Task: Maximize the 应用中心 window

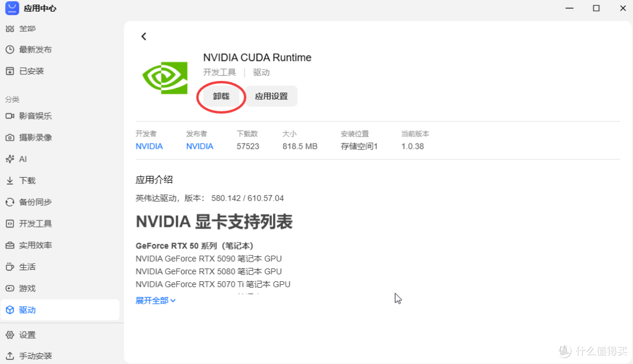Action: 596,8
